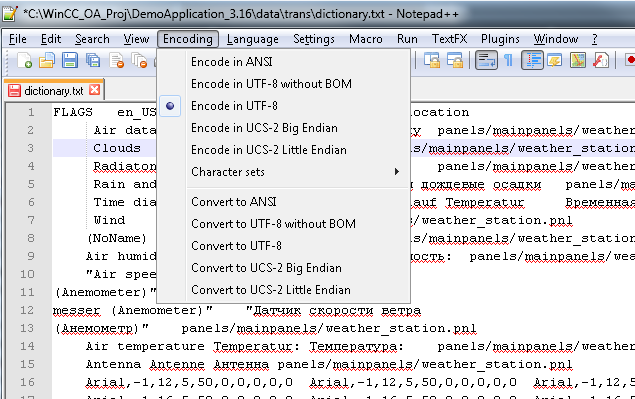This screenshot has height=399, width=635.
Task: Click the Open file folder icon
Action: tap(47, 61)
